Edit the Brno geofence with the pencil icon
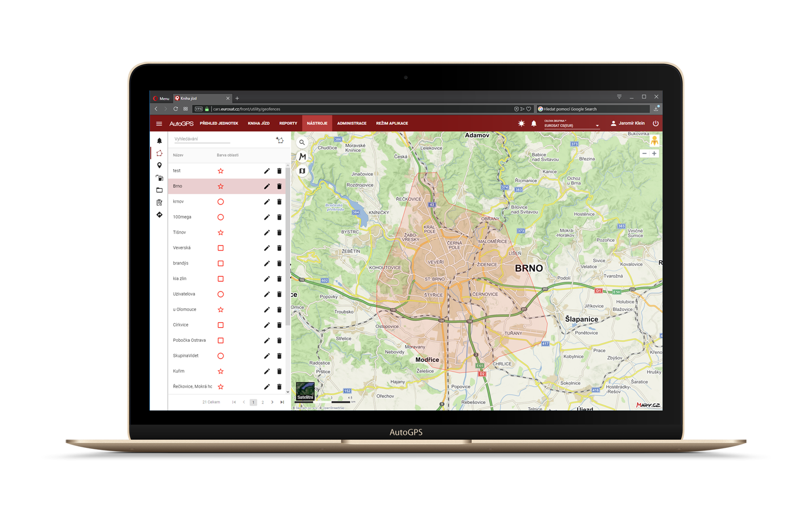 tap(267, 187)
